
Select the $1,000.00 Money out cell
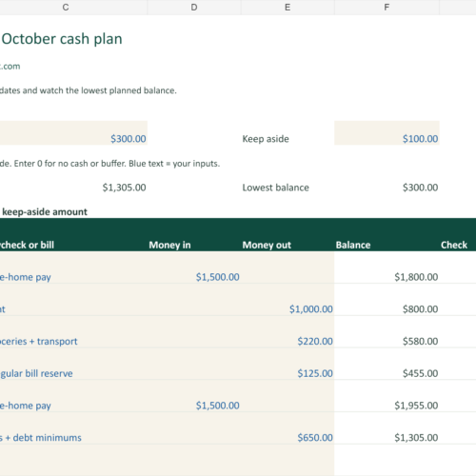[288, 300]
